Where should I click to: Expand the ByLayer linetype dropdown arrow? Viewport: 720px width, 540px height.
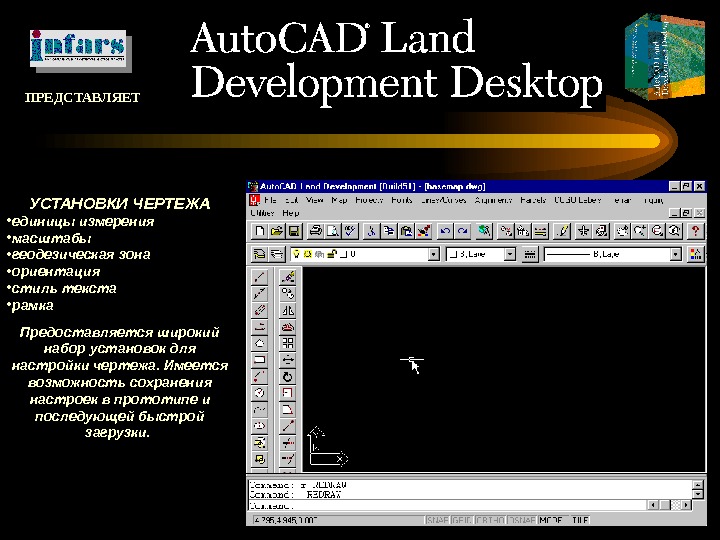pyautogui.click(x=675, y=254)
